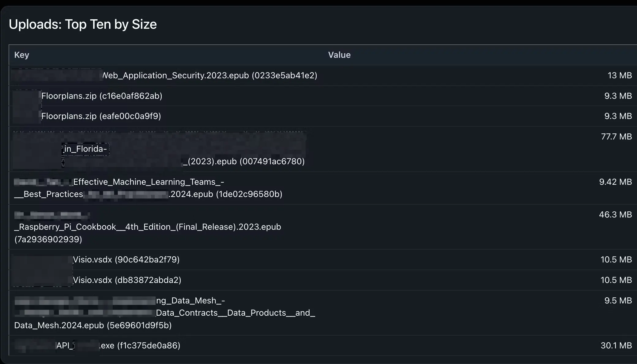
Task: Open the Raspberry_Pi_Cookbook 4th Edition entry
Action: tap(148, 227)
